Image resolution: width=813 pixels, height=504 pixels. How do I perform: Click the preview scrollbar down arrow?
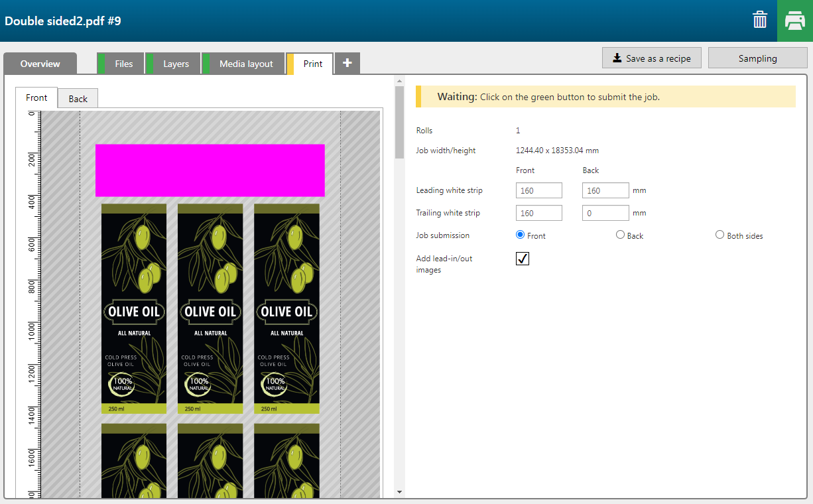click(399, 492)
